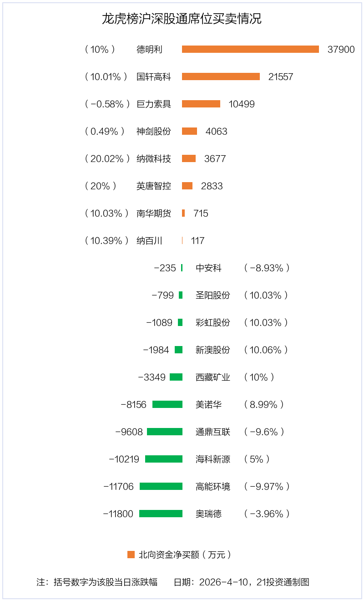Click the 新澳股份 stock label
Viewport: 364px width, 601px height.
coord(213,350)
